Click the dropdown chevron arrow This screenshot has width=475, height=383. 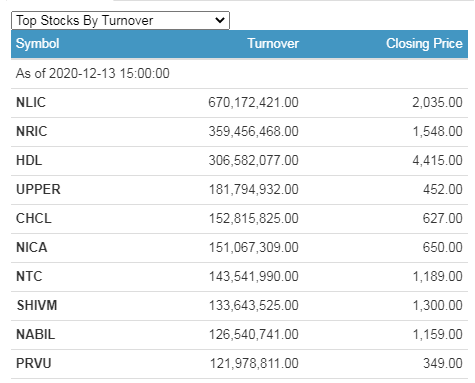220,20
